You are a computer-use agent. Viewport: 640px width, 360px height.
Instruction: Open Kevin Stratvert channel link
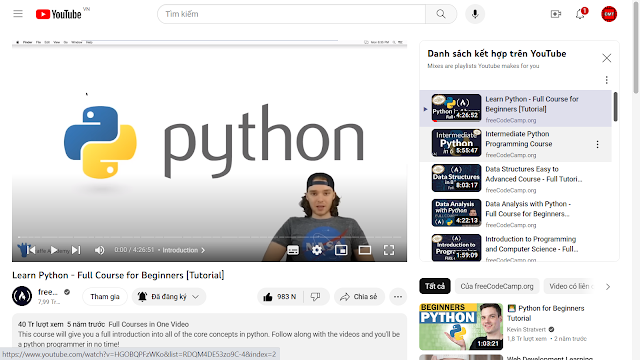pos(526,329)
